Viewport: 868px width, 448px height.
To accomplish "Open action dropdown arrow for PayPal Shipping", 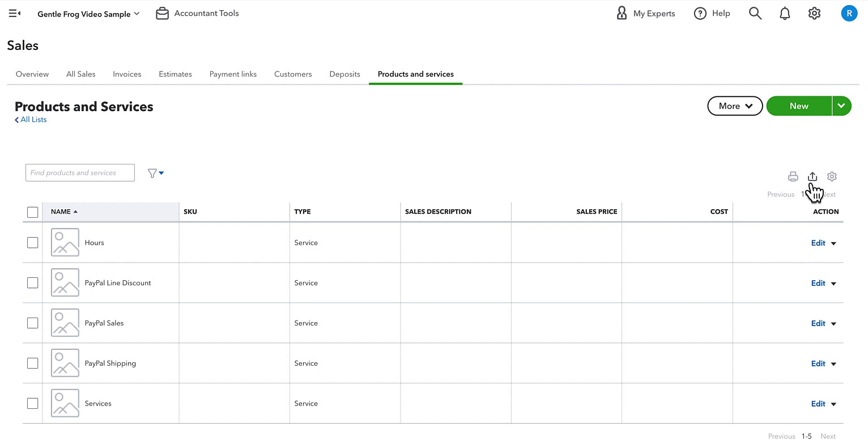I will (833, 364).
